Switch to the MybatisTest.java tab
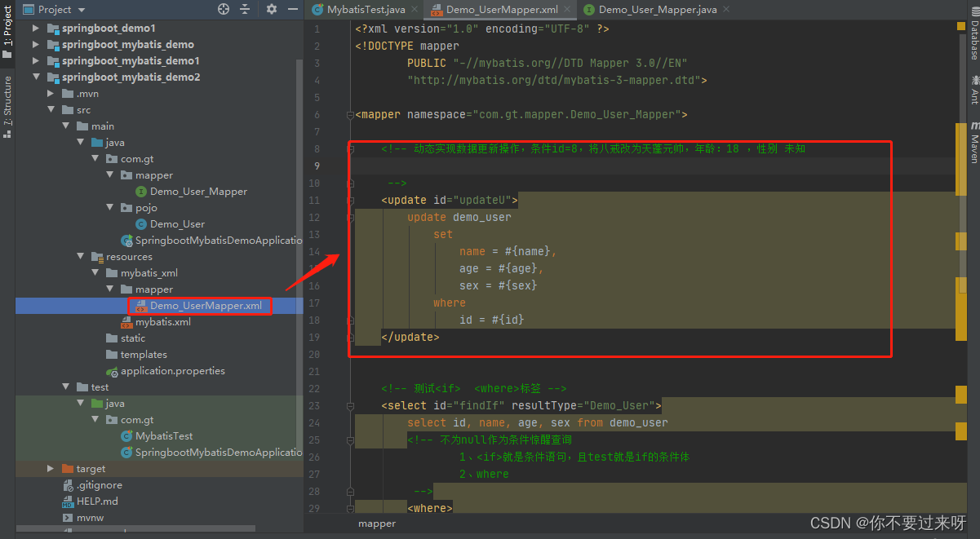Image resolution: width=980 pixels, height=539 pixels. pos(365,10)
